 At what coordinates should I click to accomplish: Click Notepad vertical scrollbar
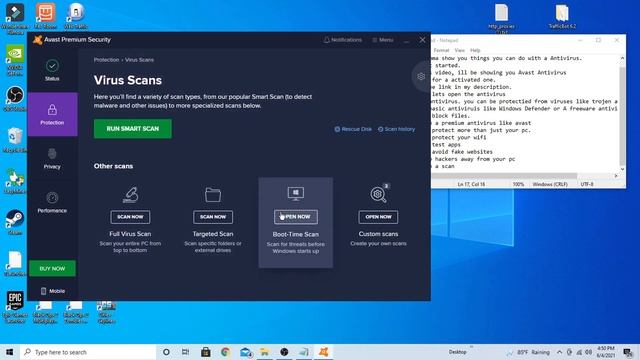pyautogui.click(x=622, y=113)
